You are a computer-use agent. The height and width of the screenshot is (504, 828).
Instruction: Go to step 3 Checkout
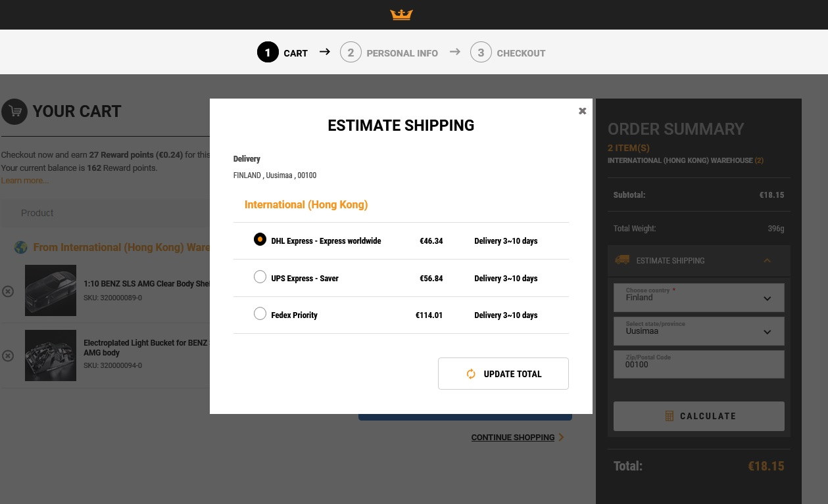click(x=508, y=53)
